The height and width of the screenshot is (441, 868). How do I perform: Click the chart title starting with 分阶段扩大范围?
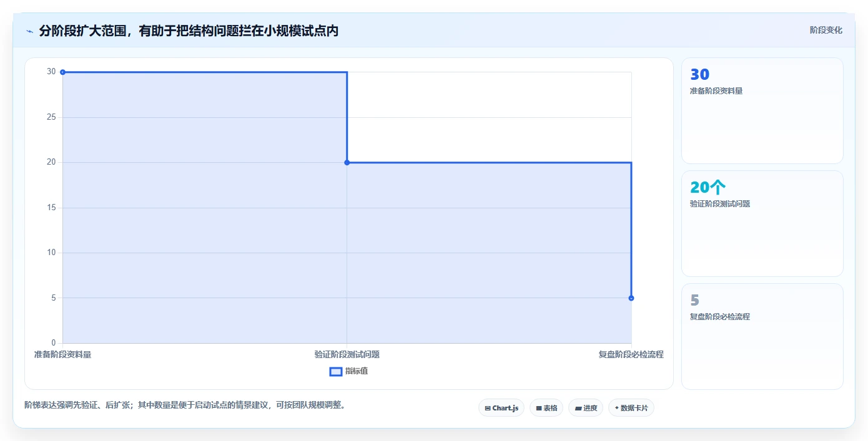coord(189,31)
